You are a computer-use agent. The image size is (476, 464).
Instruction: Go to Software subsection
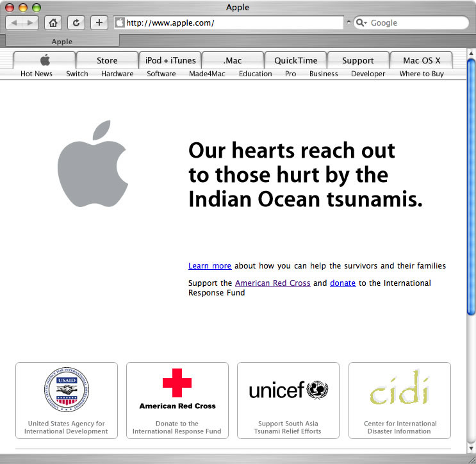click(x=161, y=74)
